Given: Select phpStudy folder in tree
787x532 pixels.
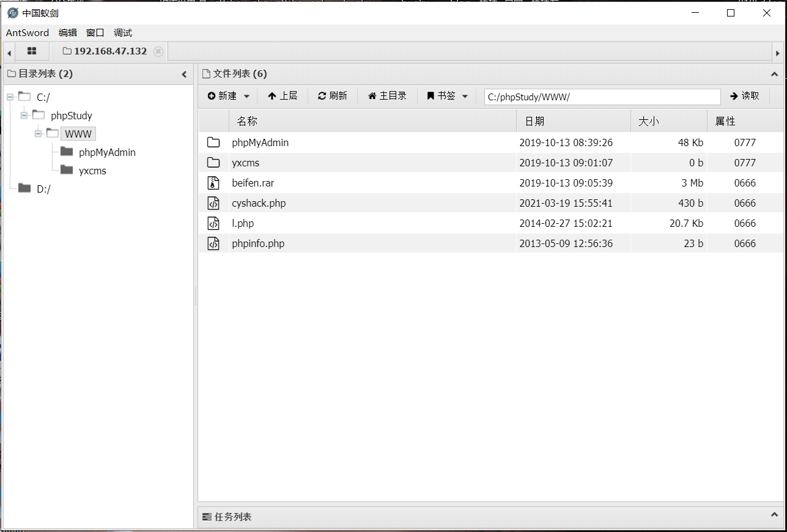Looking at the screenshot, I should (x=71, y=116).
